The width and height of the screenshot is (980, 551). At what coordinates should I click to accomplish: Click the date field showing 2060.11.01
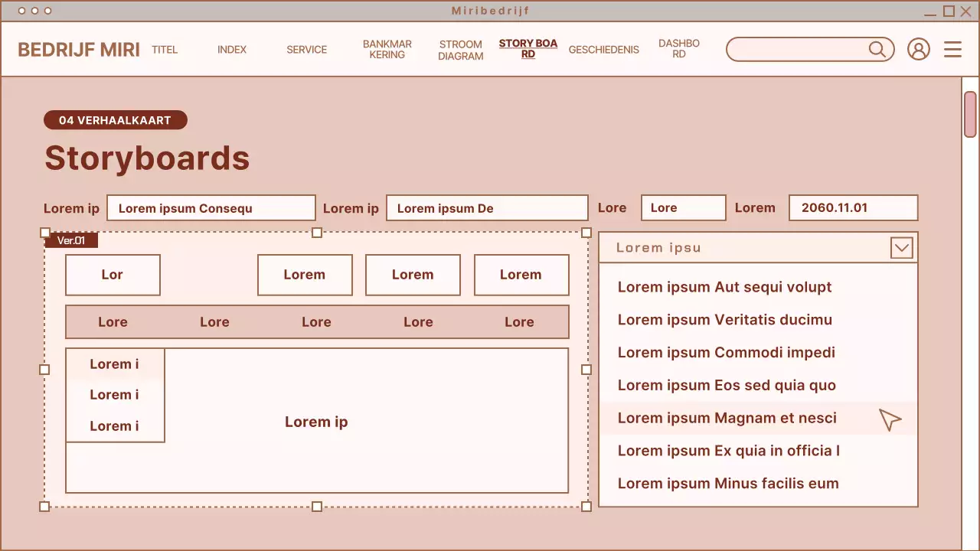click(853, 207)
